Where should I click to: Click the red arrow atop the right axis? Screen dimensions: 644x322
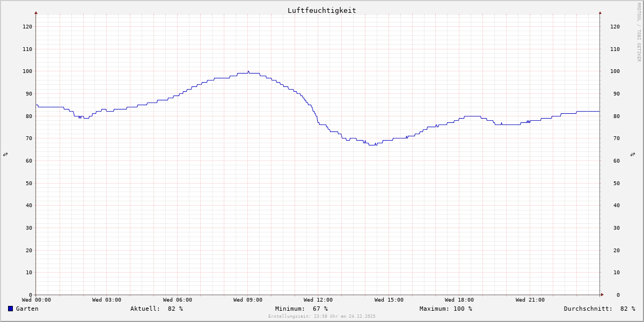[x=600, y=12]
